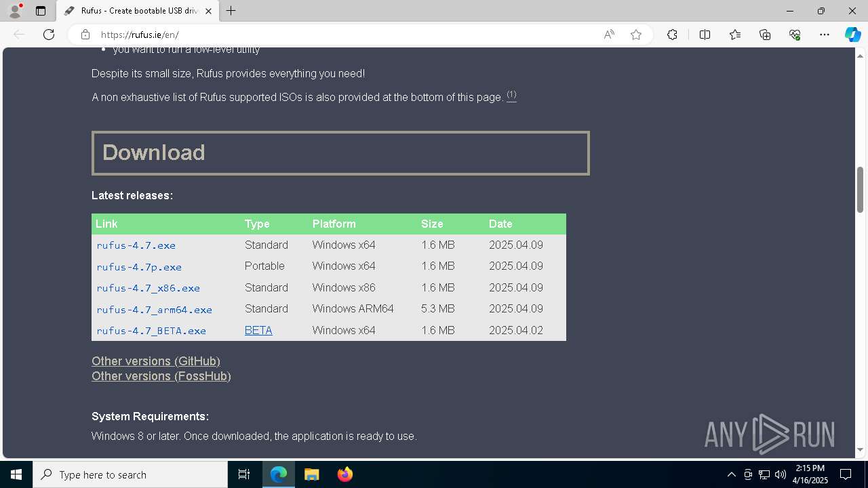Refresh the page with reload icon
Viewport: 868px width, 488px height.
[x=49, y=35]
